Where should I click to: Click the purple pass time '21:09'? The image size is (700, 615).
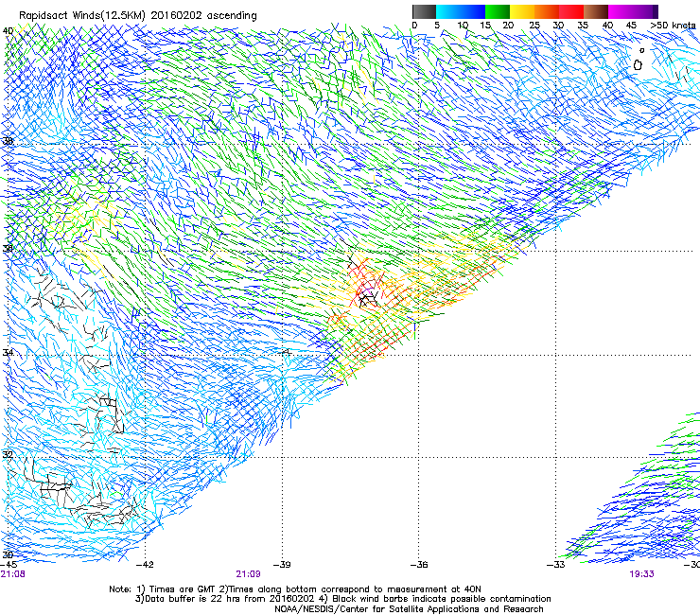pyautogui.click(x=248, y=574)
